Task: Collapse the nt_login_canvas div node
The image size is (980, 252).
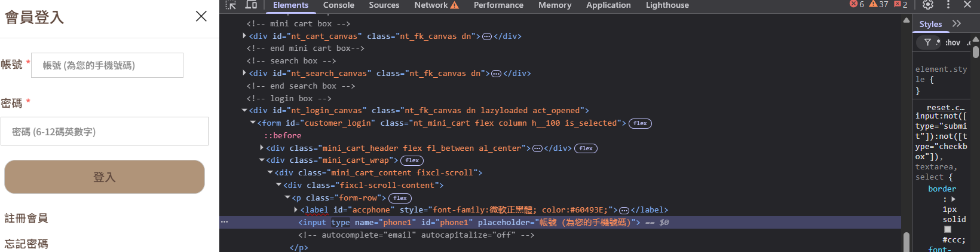Action: tap(244, 110)
